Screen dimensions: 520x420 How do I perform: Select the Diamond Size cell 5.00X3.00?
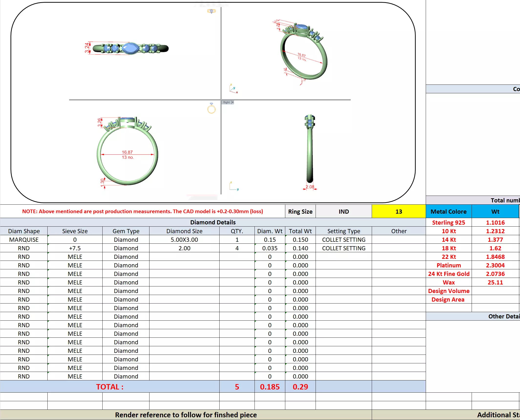point(184,240)
